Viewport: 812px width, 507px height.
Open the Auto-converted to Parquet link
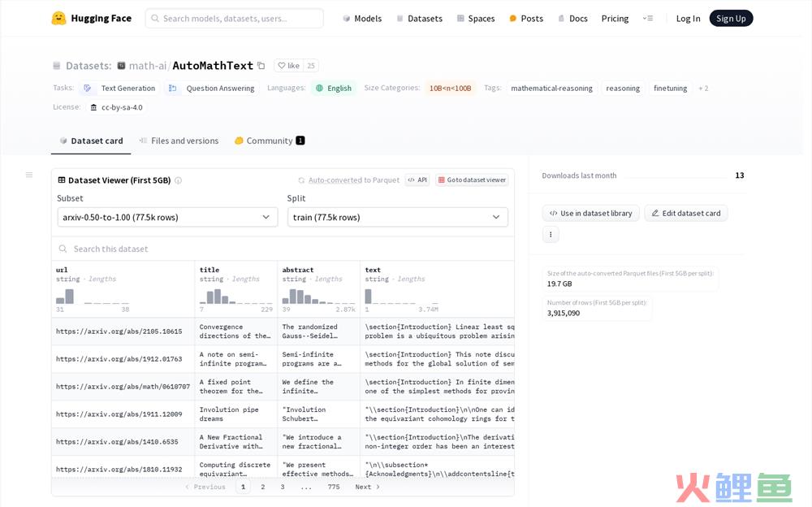[348, 180]
